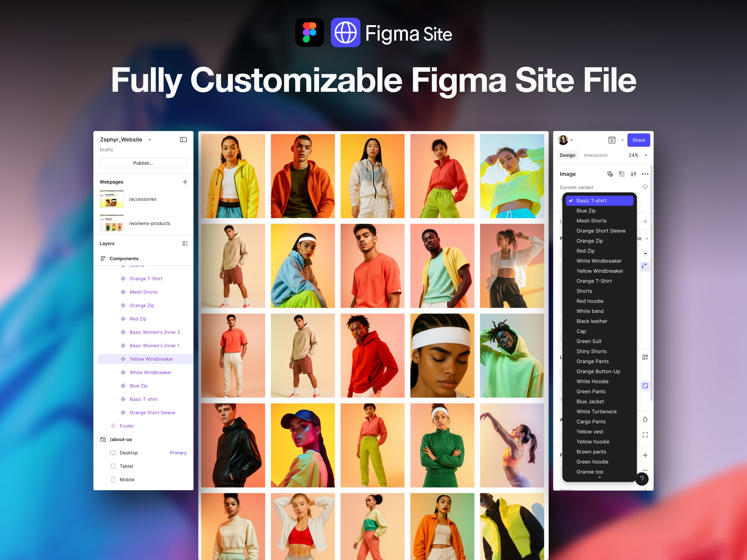Open the help question mark button
The height and width of the screenshot is (560, 747).
(x=642, y=479)
